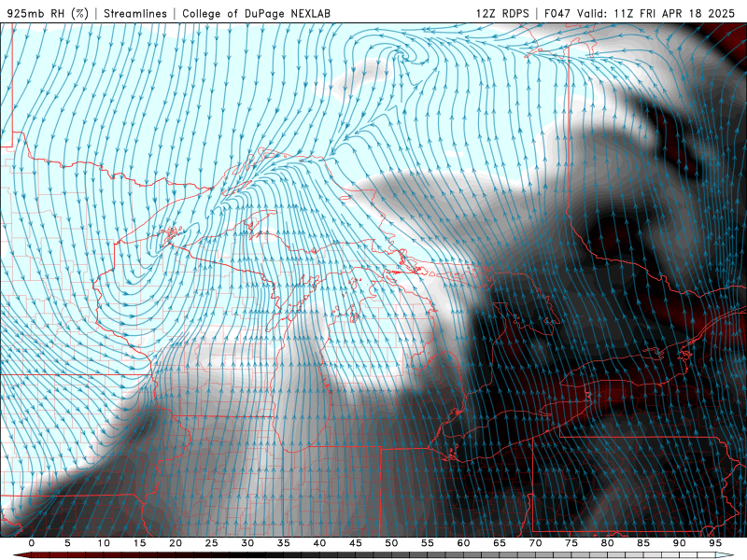Image resolution: width=747 pixels, height=560 pixels.
Task: Click the 'F047' forecast hour text
Action: point(557,13)
